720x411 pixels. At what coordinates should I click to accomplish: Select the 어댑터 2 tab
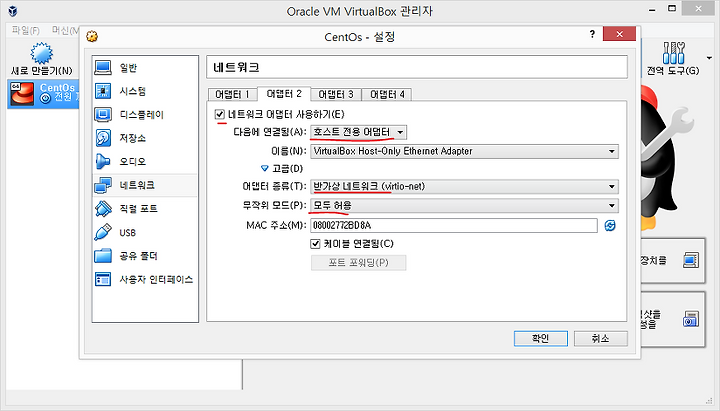click(284, 94)
